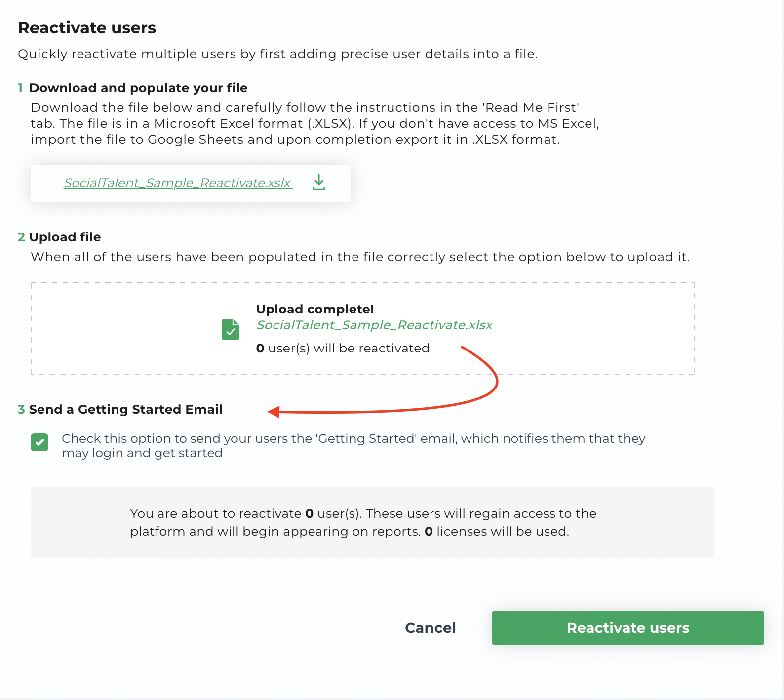Click the green uploaded file checkmark icon

point(231,329)
